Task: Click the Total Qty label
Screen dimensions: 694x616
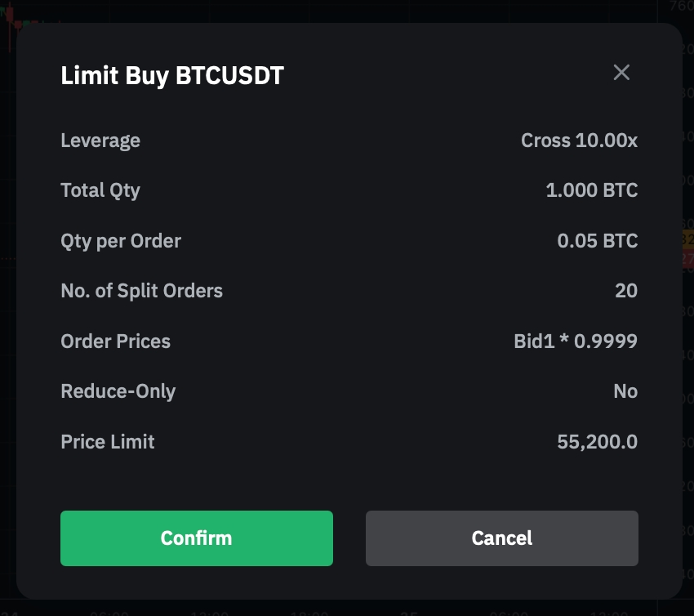Action: [x=100, y=190]
